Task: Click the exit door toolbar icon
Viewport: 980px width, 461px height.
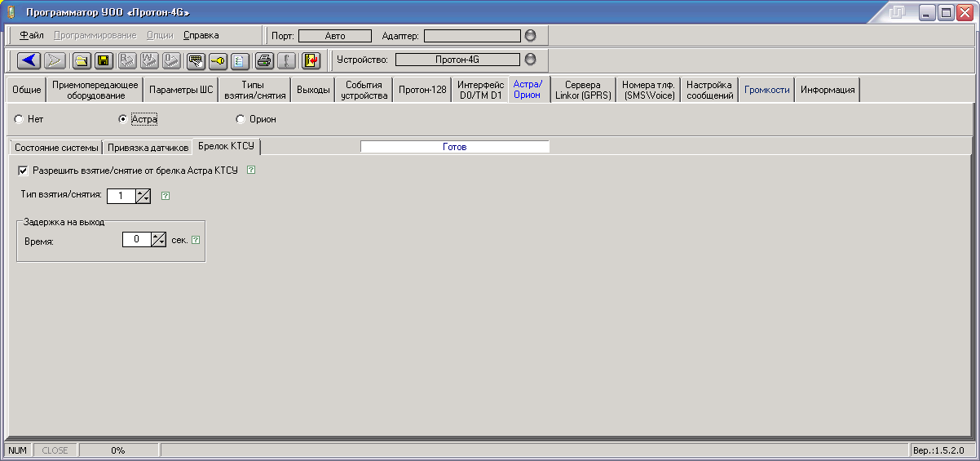Action: (311, 60)
